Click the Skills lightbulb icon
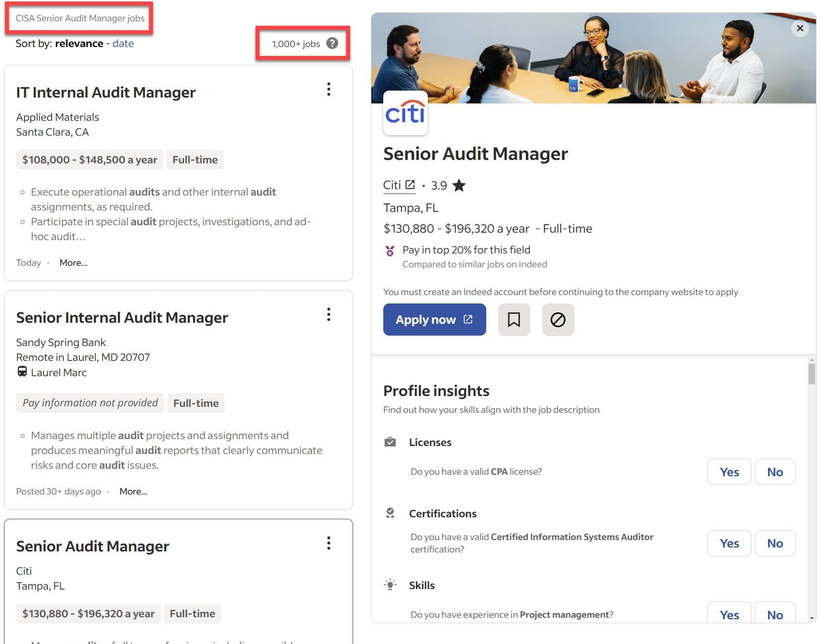The height and width of the screenshot is (644, 820). tap(390, 585)
